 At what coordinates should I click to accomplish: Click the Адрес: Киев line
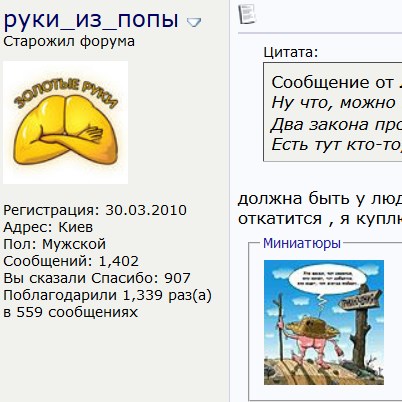pos(48,227)
